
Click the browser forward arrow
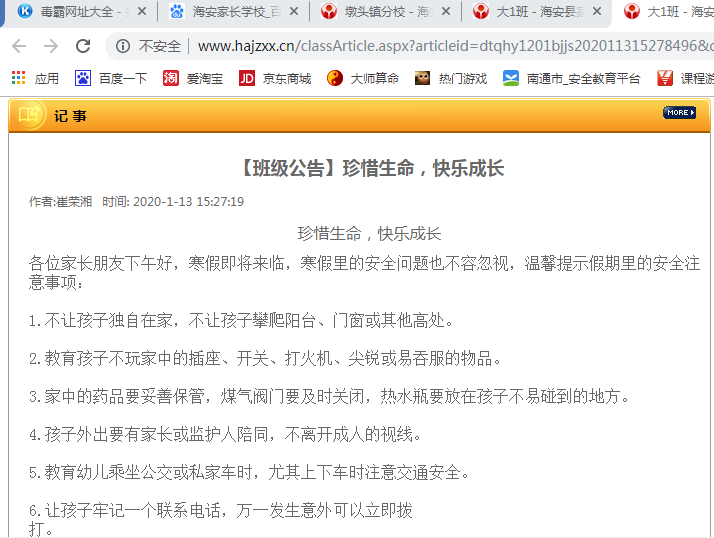point(51,47)
